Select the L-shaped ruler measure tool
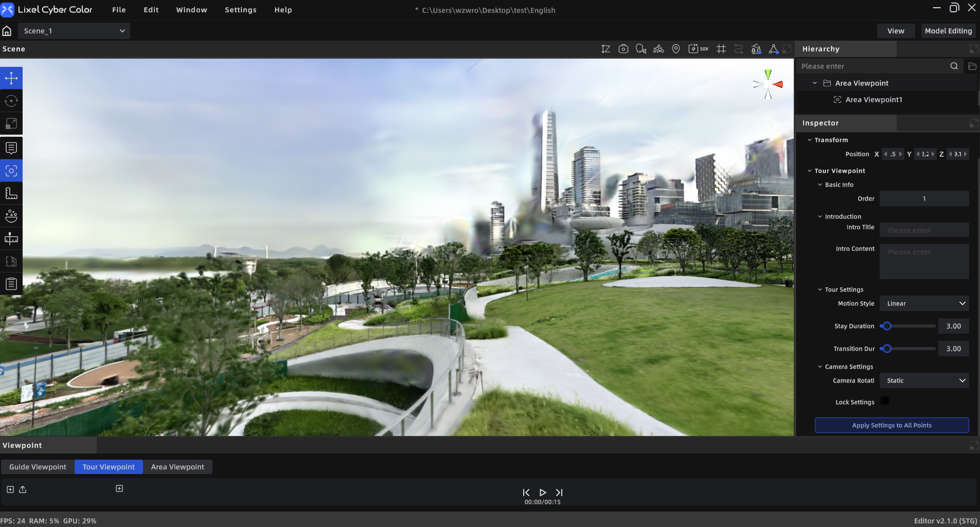 11,193
